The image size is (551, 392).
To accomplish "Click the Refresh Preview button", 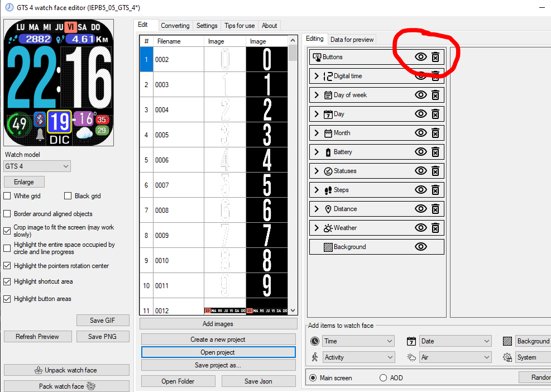I will (x=37, y=337).
